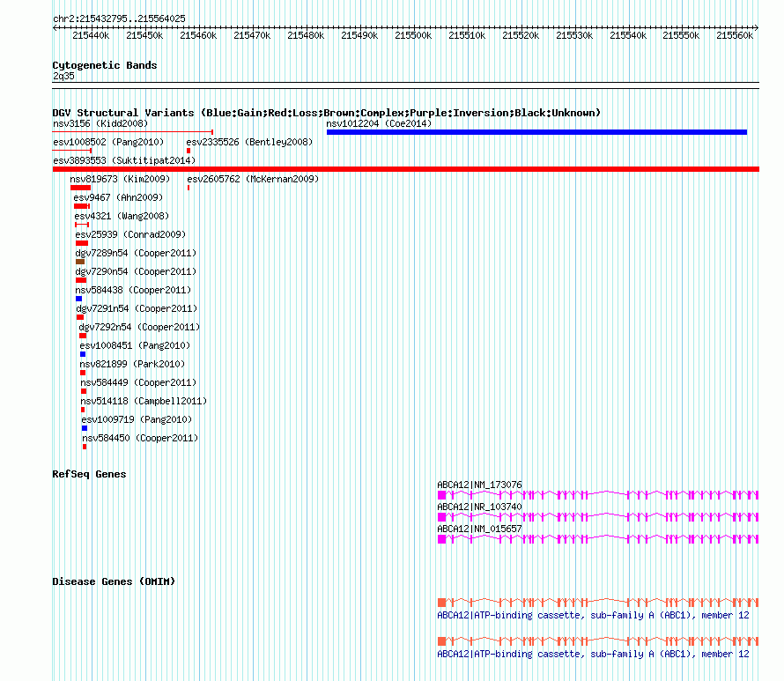
Task: Open the ABCA12|NM_015657 transcript label
Action: pos(479,529)
